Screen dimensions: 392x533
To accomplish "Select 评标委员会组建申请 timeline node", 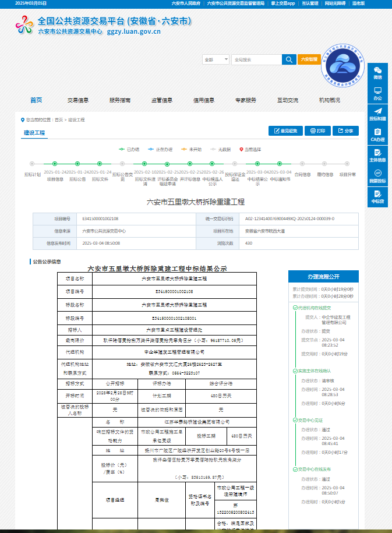I will click(x=167, y=164).
